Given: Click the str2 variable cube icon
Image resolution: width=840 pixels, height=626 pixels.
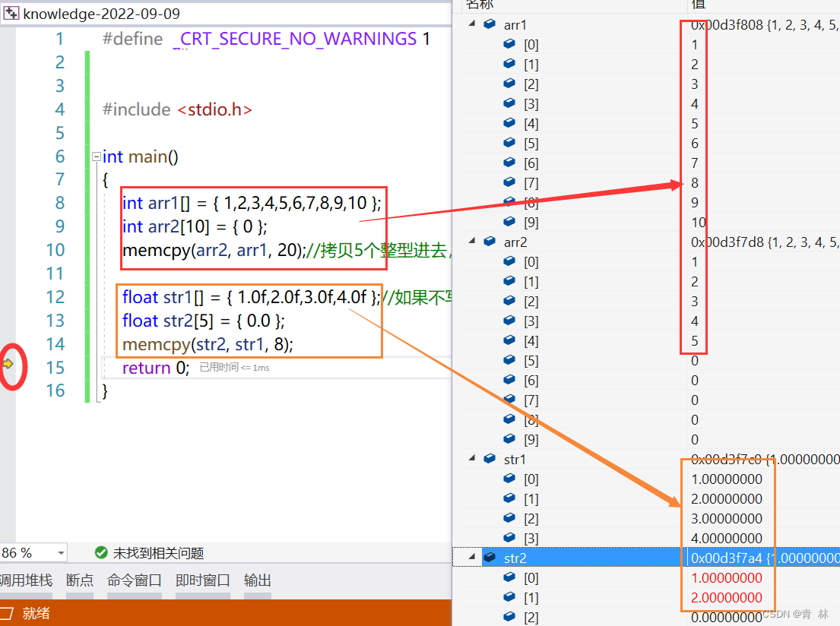Looking at the screenshot, I should 490,558.
